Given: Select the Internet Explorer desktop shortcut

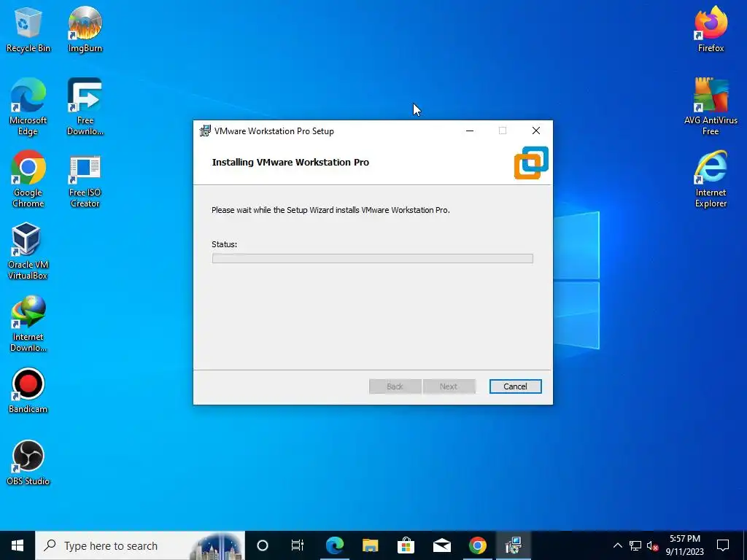Looking at the screenshot, I should (711, 179).
